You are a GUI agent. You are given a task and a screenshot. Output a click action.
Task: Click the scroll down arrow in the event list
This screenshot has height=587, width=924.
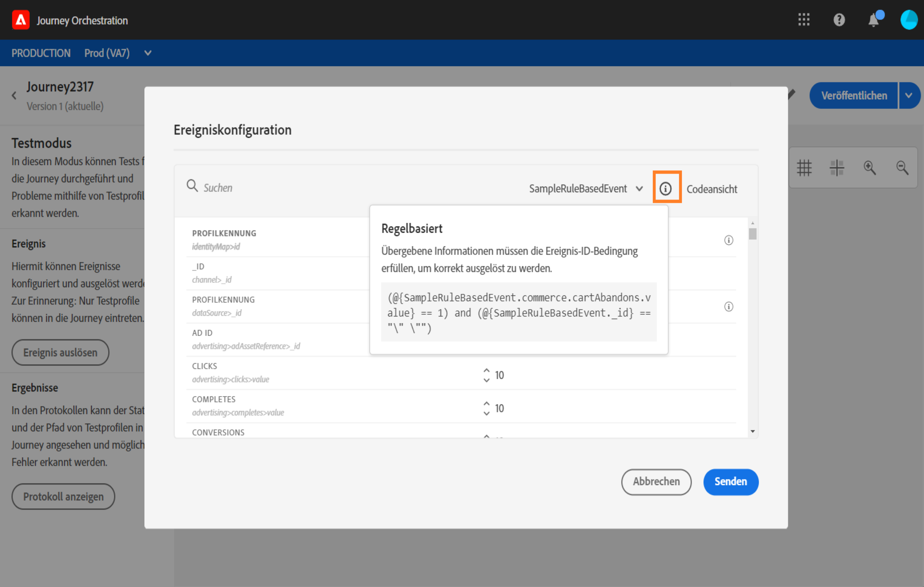tap(753, 431)
